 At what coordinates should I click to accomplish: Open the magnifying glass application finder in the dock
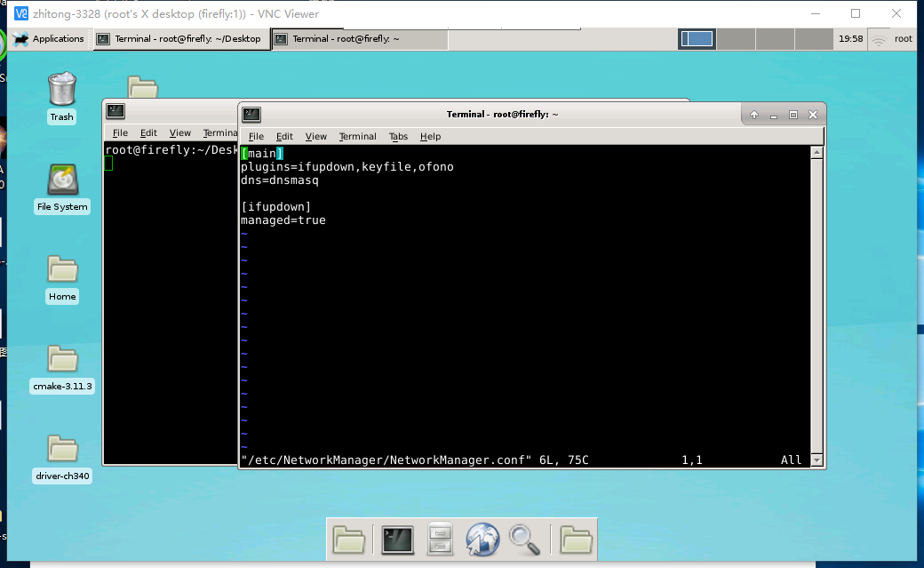[x=525, y=540]
